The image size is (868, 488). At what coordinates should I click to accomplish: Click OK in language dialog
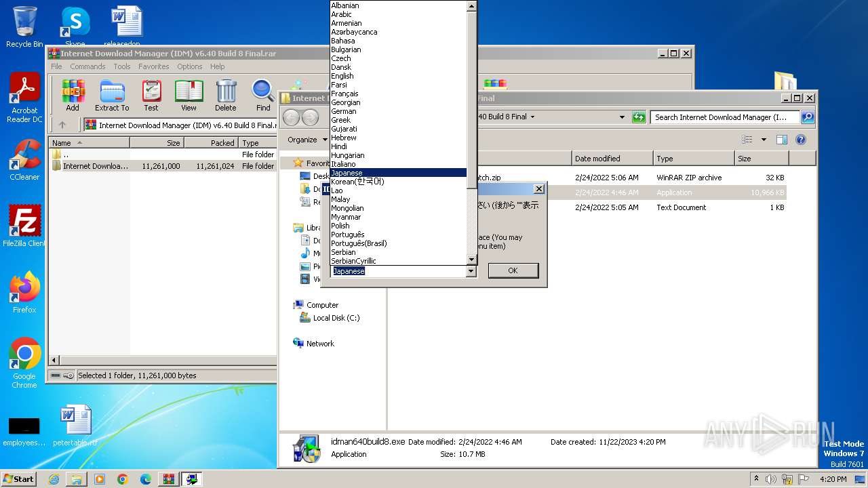click(x=513, y=270)
